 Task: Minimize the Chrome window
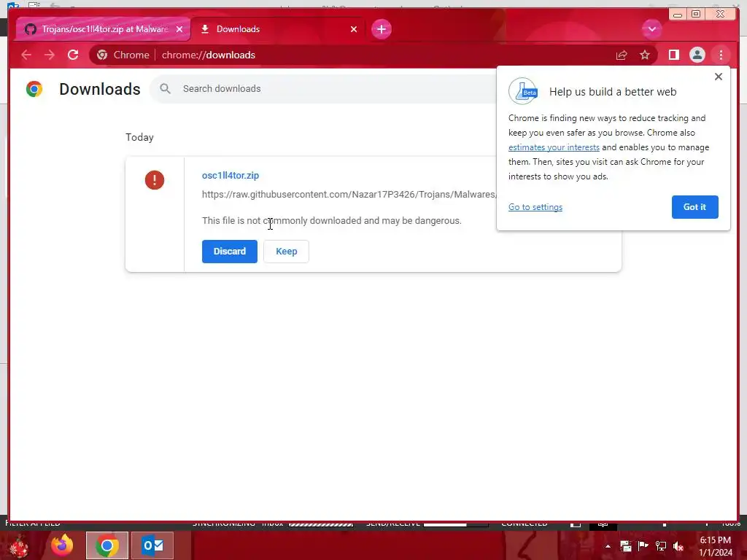(678, 15)
